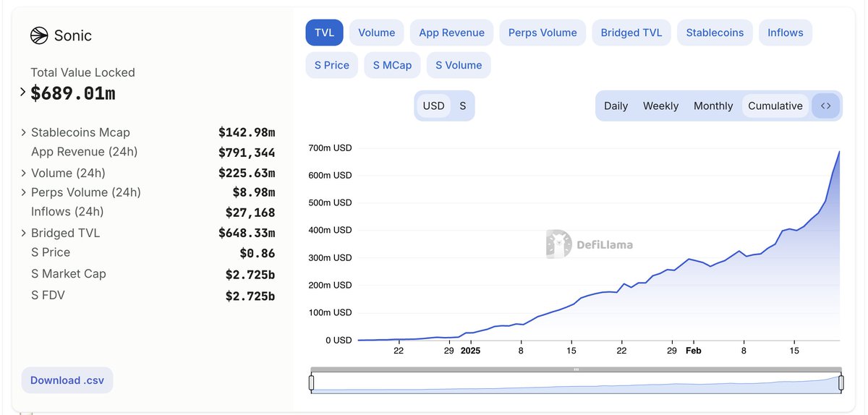Viewport: 868px width, 415px height.
Task: Toggle the S Volume chart series
Action: [x=459, y=65]
